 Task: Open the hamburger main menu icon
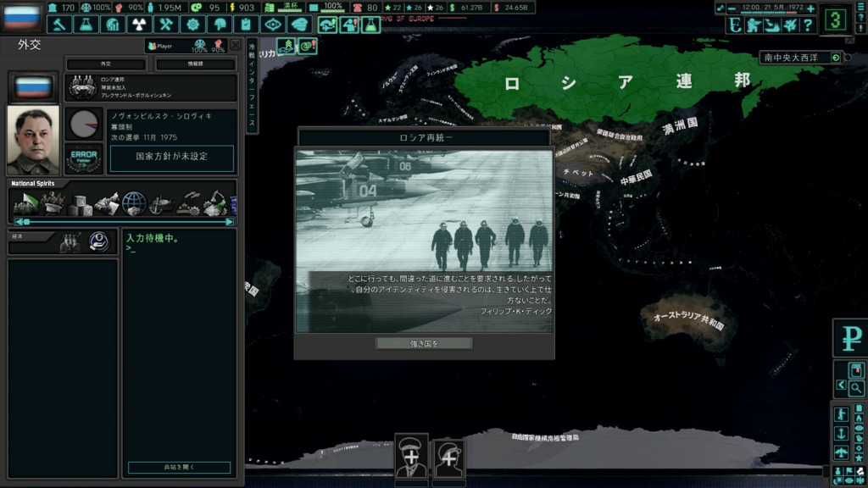coord(861,7)
